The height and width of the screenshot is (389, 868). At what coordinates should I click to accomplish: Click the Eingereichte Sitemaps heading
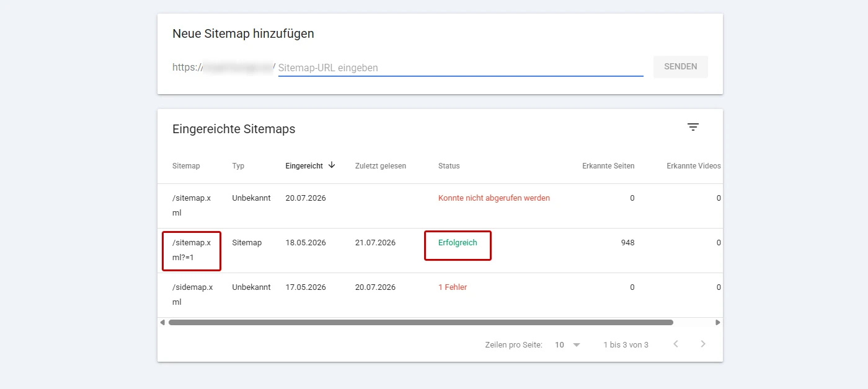click(234, 129)
